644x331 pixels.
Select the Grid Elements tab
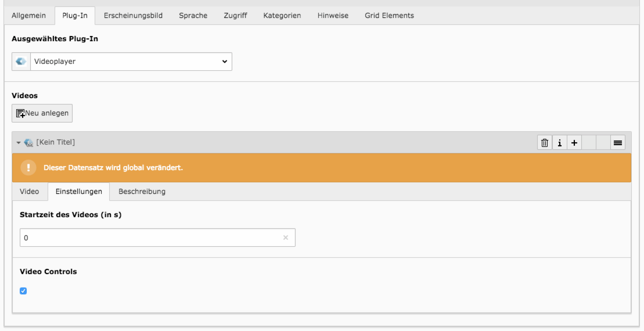click(x=389, y=16)
